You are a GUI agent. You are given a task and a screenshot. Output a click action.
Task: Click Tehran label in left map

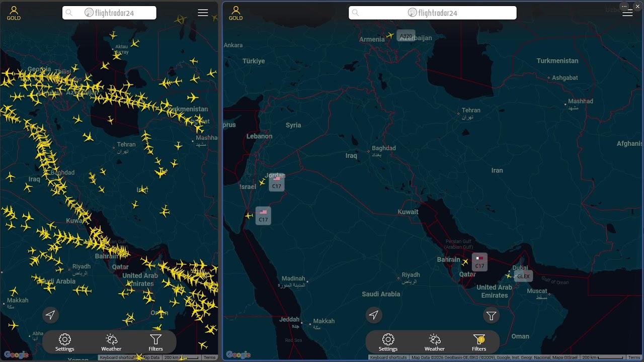pos(126,144)
